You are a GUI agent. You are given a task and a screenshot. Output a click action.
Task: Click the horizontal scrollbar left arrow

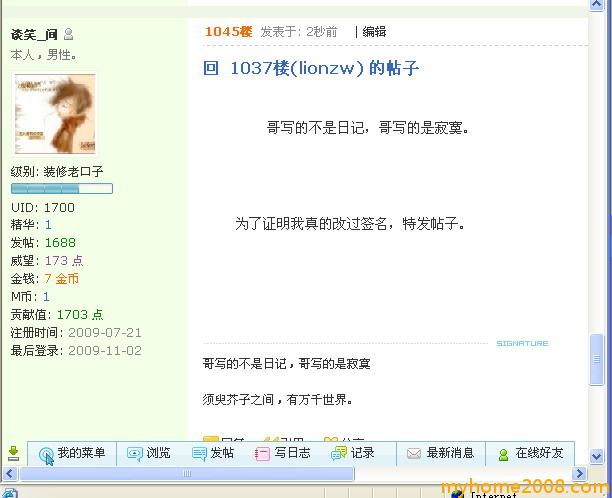pyautogui.click(x=10, y=474)
